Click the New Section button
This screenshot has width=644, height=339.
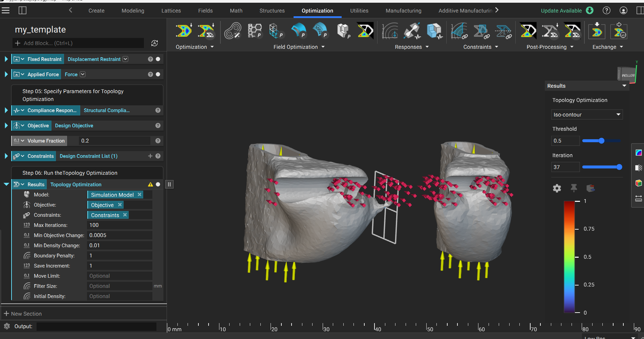(x=23, y=314)
